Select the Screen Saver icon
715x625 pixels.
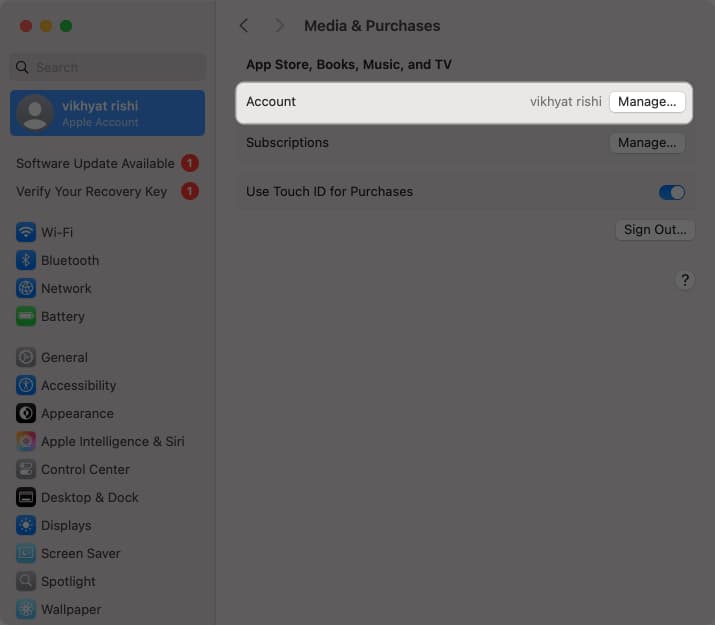point(26,553)
